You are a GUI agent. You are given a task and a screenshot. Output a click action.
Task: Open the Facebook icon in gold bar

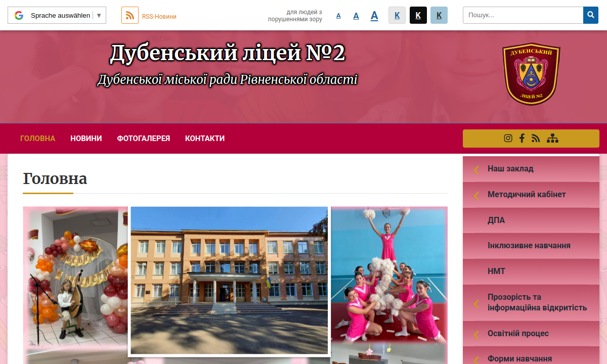522,138
